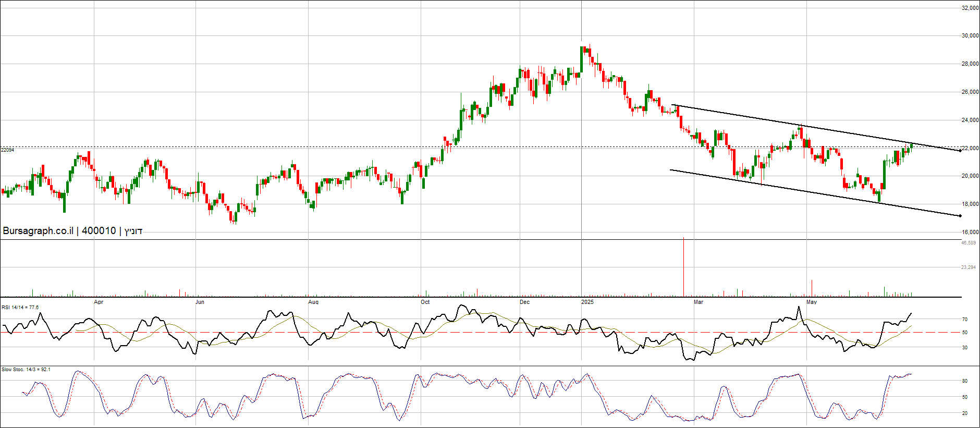Click the tallest volume spike bar

click(x=683, y=266)
